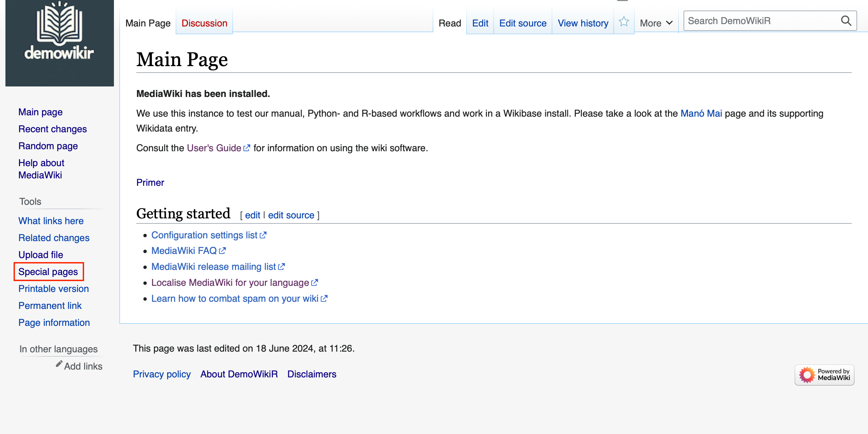Click the watchlist star icon
Viewport: 868px width, 434px height.
pyautogui.click(x=624, y=22)
